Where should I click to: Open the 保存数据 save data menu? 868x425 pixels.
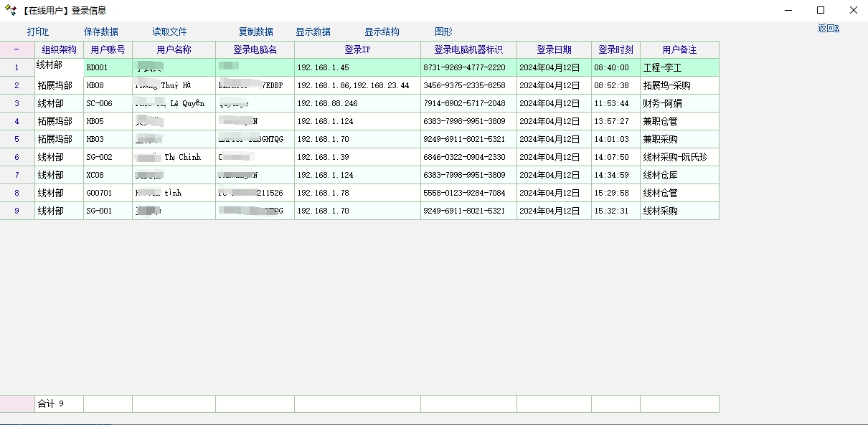tap(101, 32)
